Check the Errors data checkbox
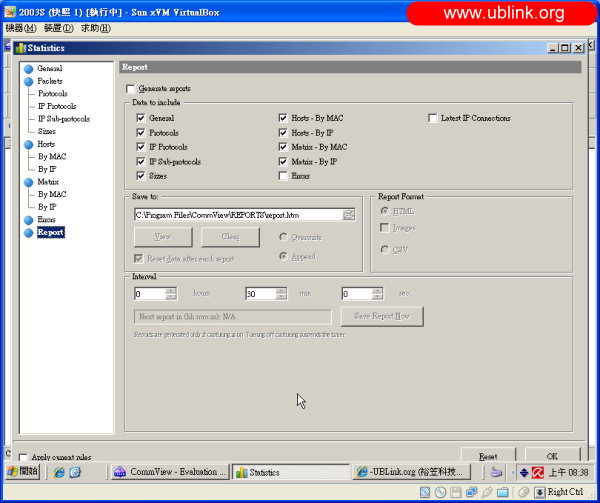This screenshot has height=503, width=600. click(x=284, y=175)
